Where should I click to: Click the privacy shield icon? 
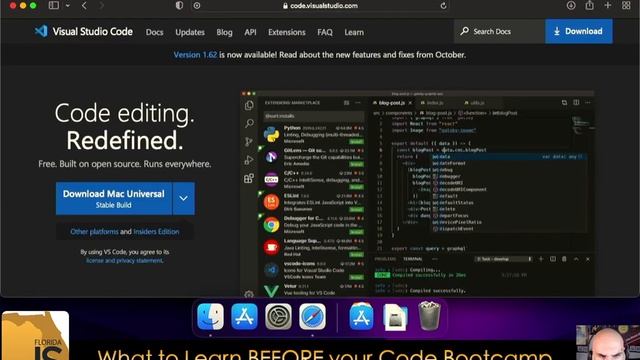(x=179, y=5)
